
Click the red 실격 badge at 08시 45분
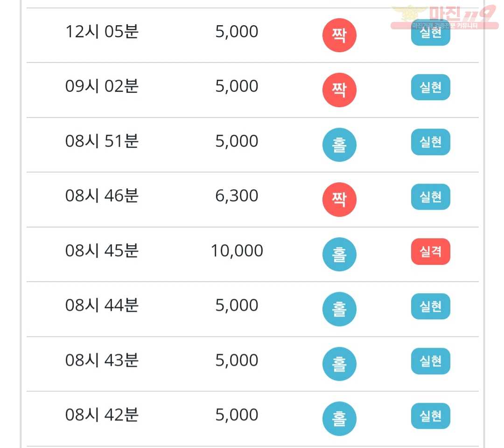[430, 251]
